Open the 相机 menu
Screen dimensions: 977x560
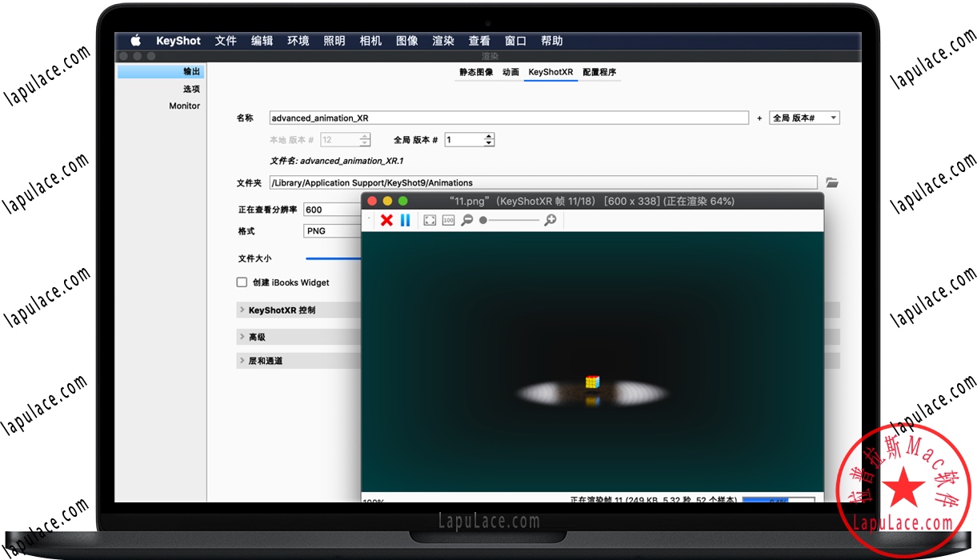coord(370,41)
